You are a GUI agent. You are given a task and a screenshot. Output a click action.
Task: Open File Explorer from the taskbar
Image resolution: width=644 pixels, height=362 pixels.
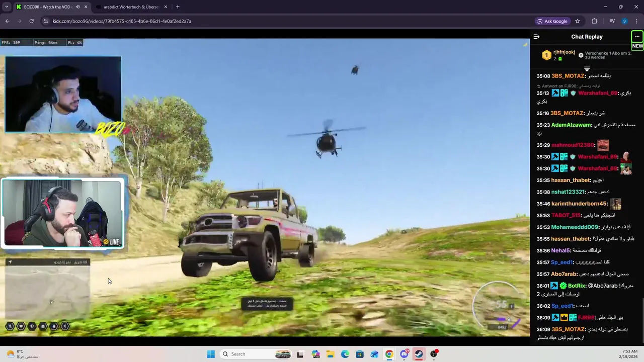pyautogui.click(x=330, y=354)
